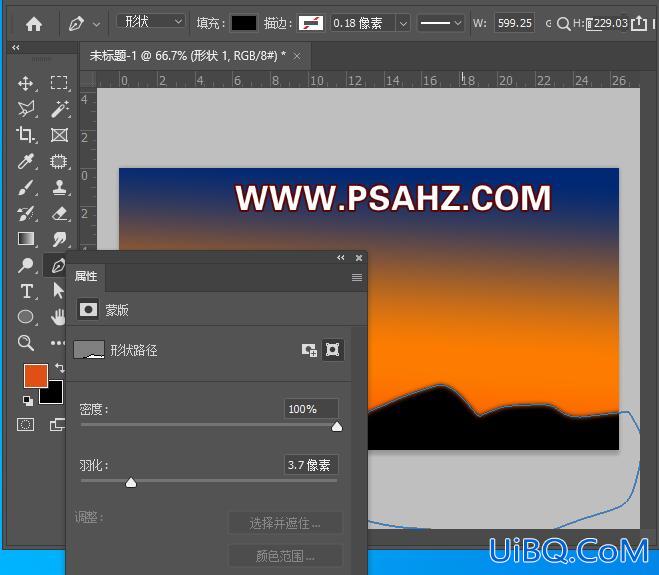
Task: Select the Path Selection arrow tool
Action: [58, 291]
